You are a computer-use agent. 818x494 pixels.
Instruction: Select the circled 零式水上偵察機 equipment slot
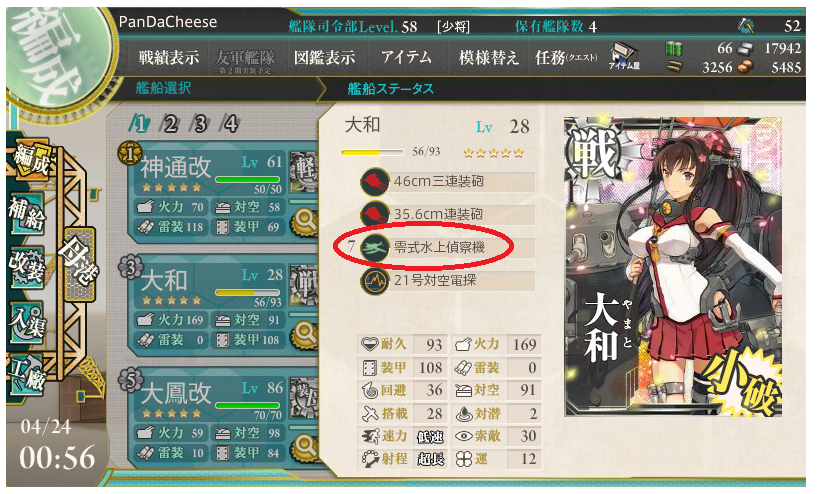(x=447, y=247)
